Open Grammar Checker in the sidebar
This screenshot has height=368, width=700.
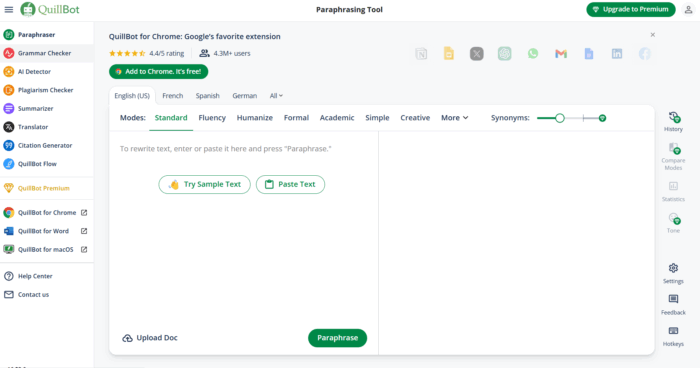point(47,53)
